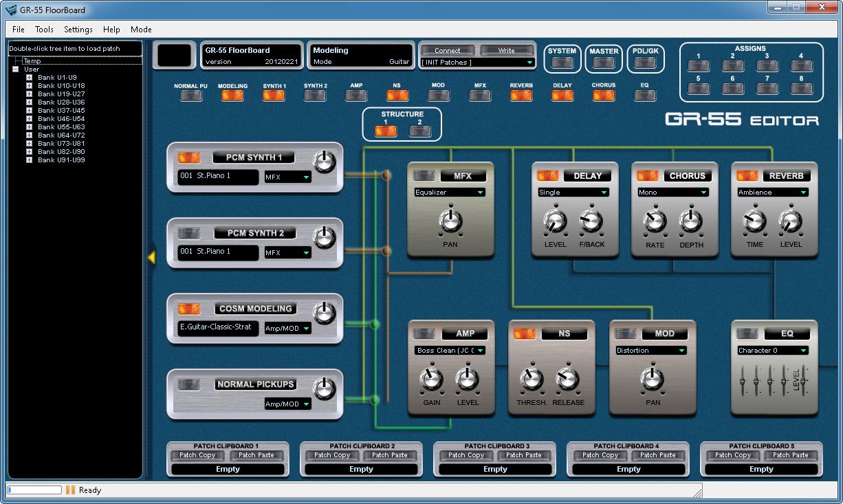The width and height of the screenshot is (843, 504).
Task: Click Patch Copy in Patch Clipboard 1
Action: [197, 455]
